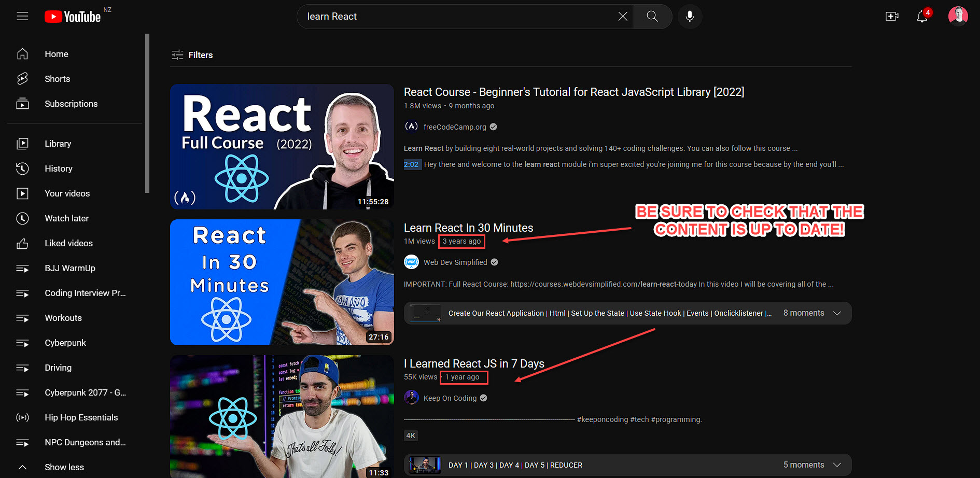Open the Filters panel
This screenshot has width=980, height=478.
192,55
